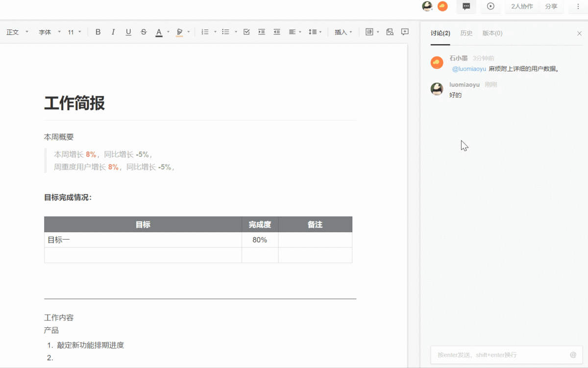This screenshot has width=588, height=368.
Task: Open the 字体 font family dropdown
Action: 49,32
